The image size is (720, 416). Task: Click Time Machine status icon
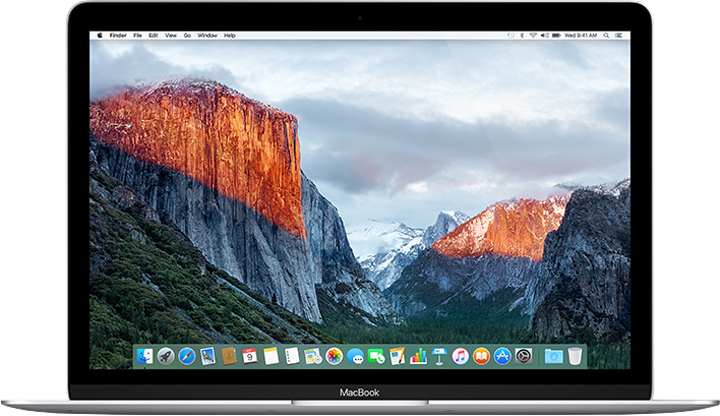coord(511,35)
